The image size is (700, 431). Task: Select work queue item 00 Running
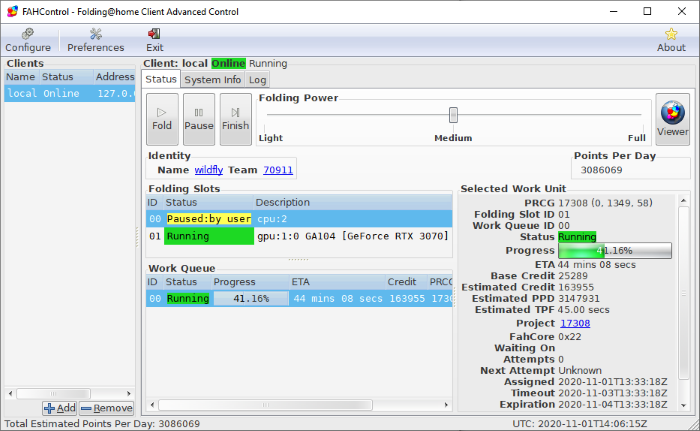tap(299, 298)
